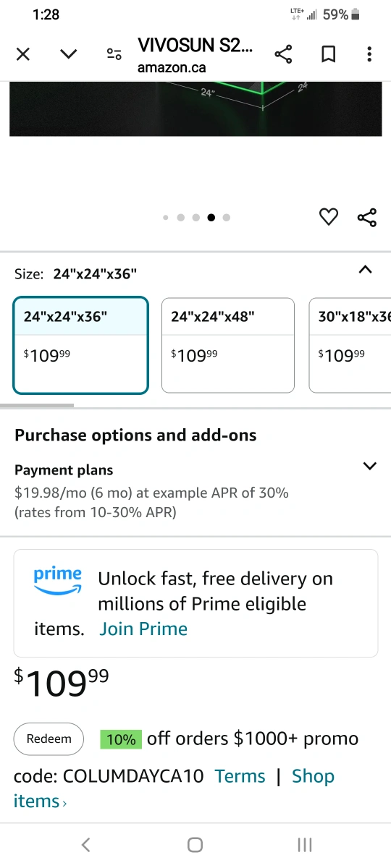Tap the Redeem promo button
The image size is (391, 868).
click(49, 739)
